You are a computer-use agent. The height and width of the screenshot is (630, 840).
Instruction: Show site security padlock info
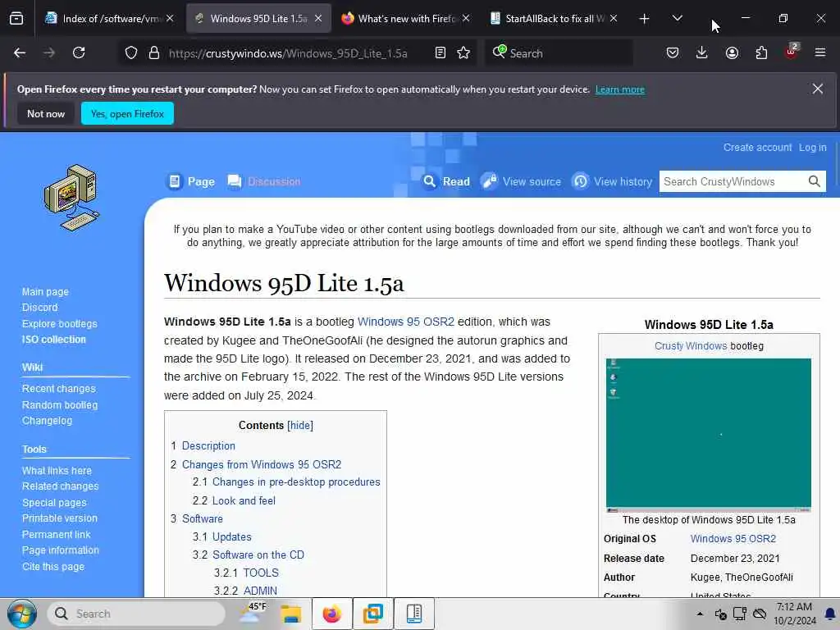(154, 52)
